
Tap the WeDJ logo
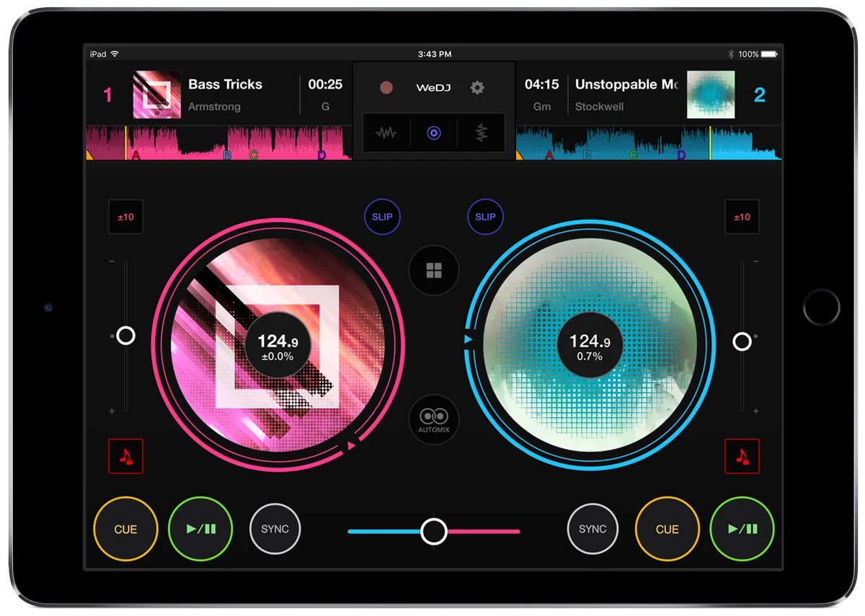(x=433, y=88)
